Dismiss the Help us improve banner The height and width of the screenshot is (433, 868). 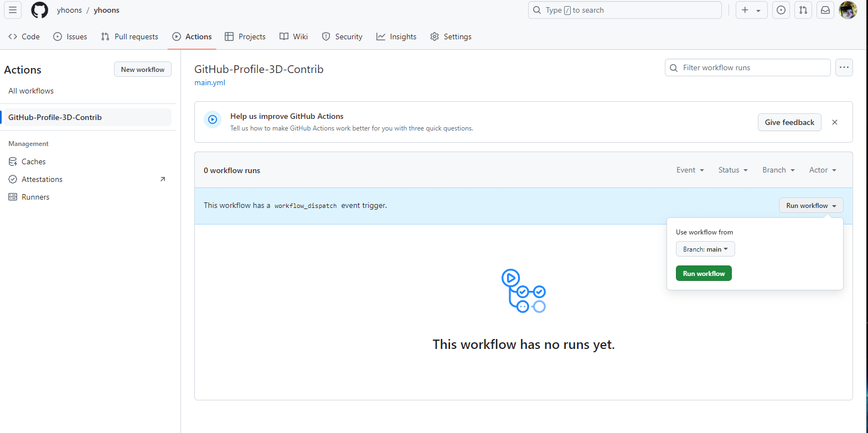pyautogui.click(x=835, y=122)
